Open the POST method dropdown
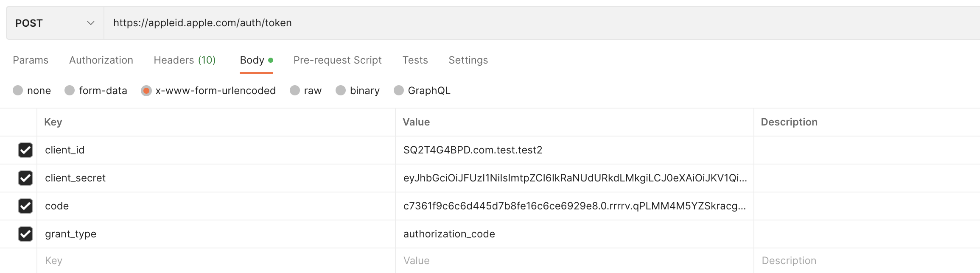980x273 pixels. pos(55,23)
